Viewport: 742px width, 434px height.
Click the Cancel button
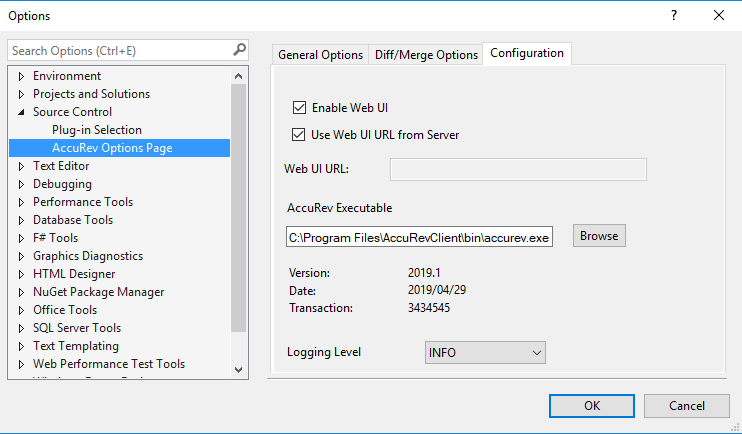[686, 405]
